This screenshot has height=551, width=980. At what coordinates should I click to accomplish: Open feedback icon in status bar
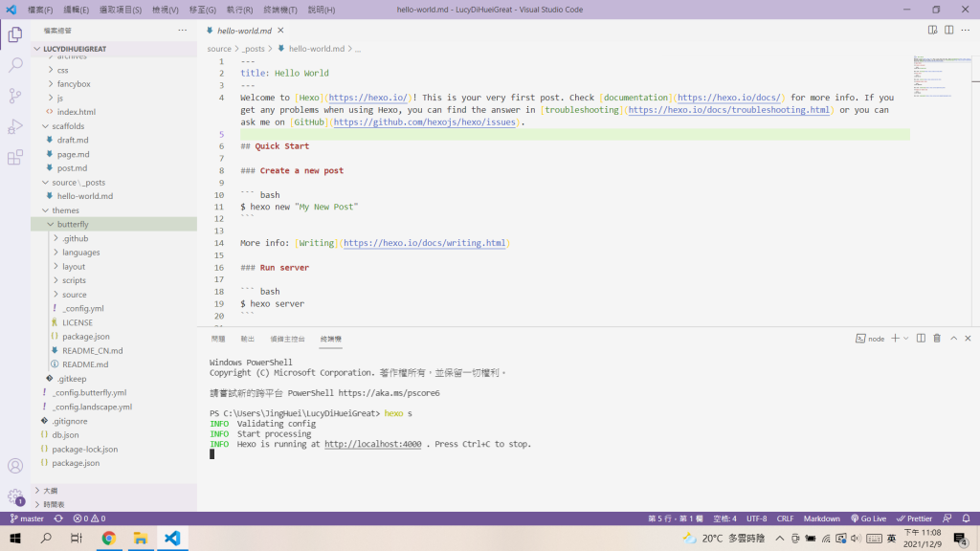pos(947,518)
